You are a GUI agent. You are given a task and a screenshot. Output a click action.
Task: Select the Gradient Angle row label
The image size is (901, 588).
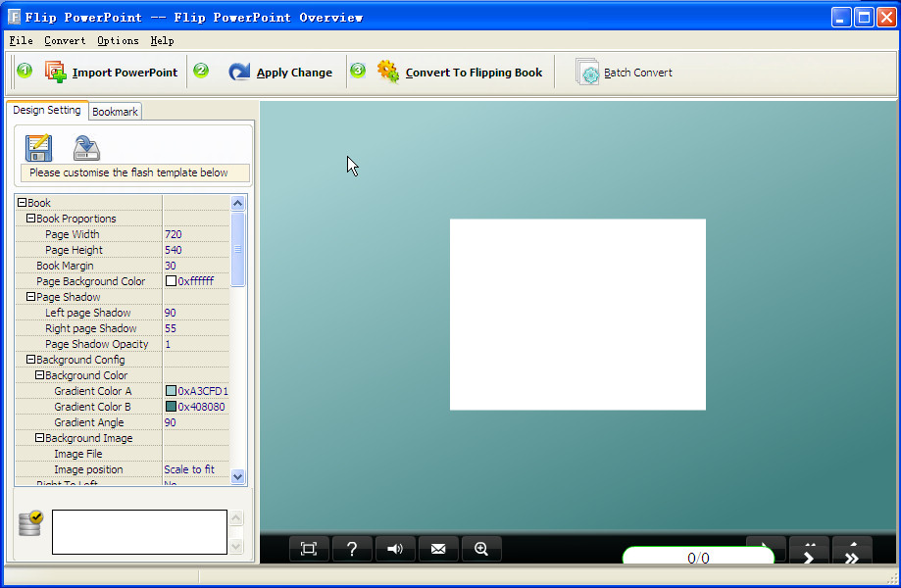89,422
